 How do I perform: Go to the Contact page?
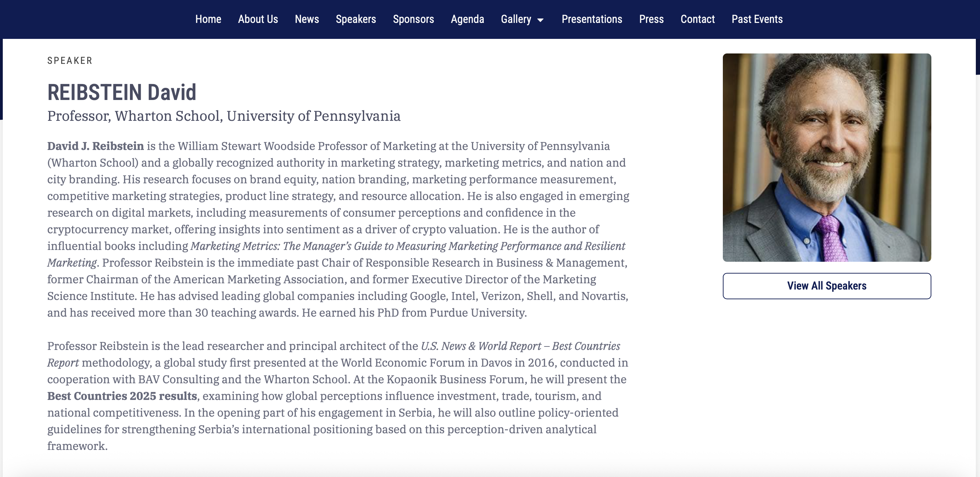[697, 19]
